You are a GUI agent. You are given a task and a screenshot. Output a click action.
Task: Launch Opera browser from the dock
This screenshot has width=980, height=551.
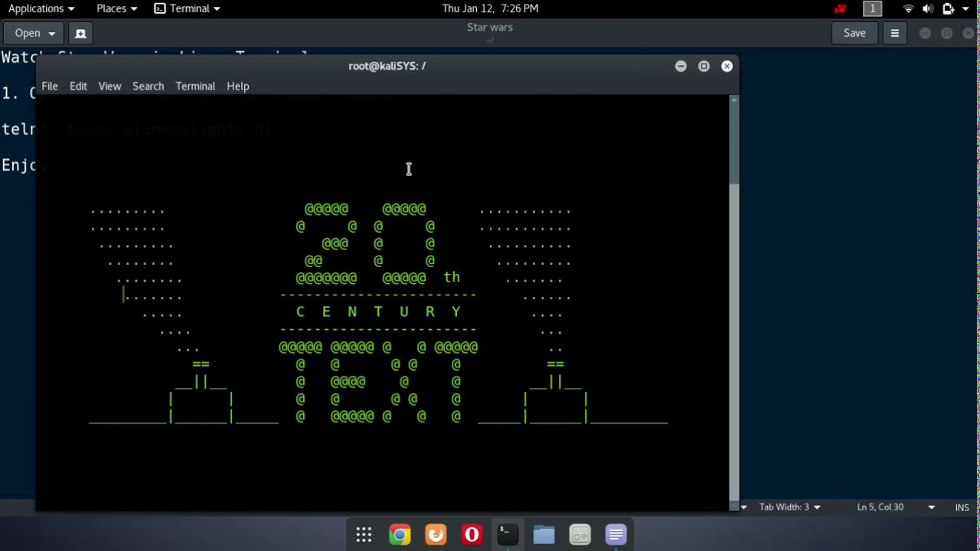(472, 534)
